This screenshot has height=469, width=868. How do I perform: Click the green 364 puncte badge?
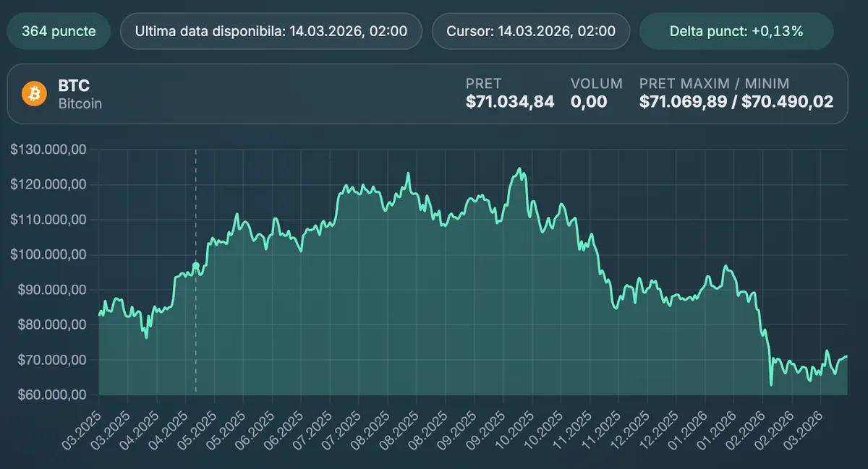pos(58,31)
